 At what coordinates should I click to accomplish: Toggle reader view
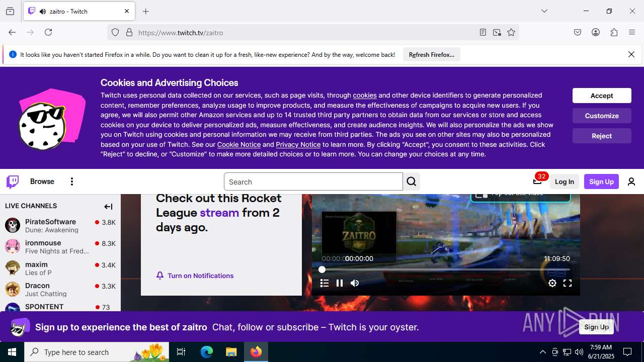click(x=483, y=32)
